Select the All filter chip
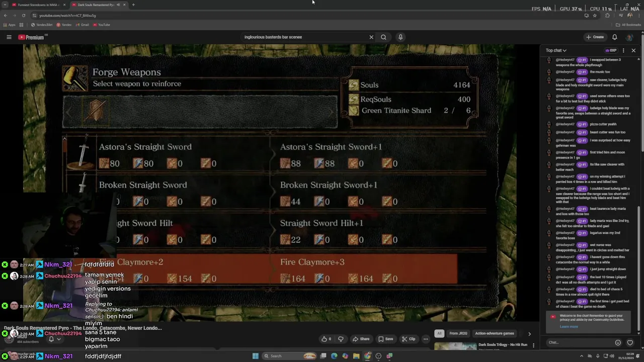Viewport: 644px width, 362px height. point(439,333)
